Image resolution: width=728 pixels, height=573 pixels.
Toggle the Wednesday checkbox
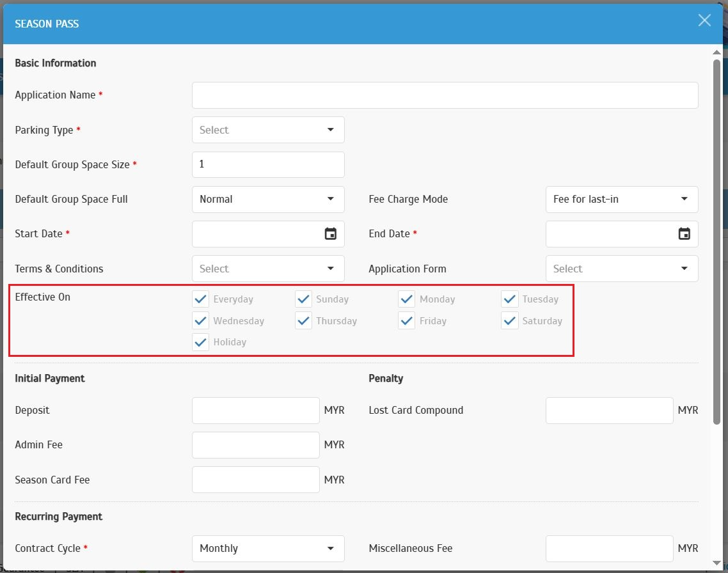[x=201, y=321]
